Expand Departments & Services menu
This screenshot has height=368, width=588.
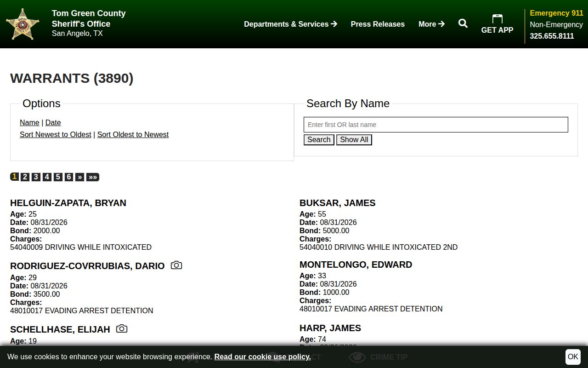point(291,24)
